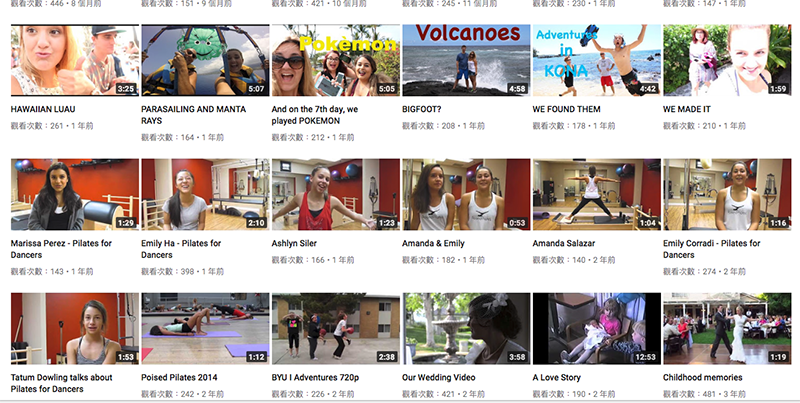Open Marissa Perez Pilates video thumbnail

point(74,194)
